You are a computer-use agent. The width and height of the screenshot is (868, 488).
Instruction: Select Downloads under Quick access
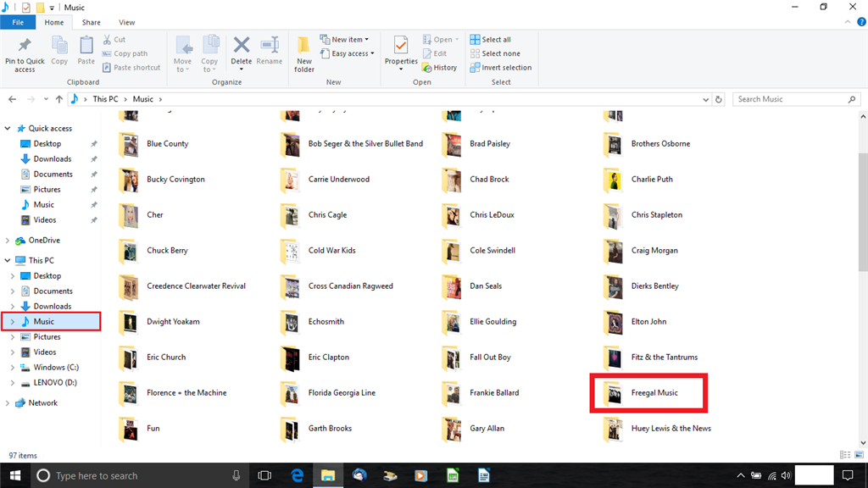(53, 158)
